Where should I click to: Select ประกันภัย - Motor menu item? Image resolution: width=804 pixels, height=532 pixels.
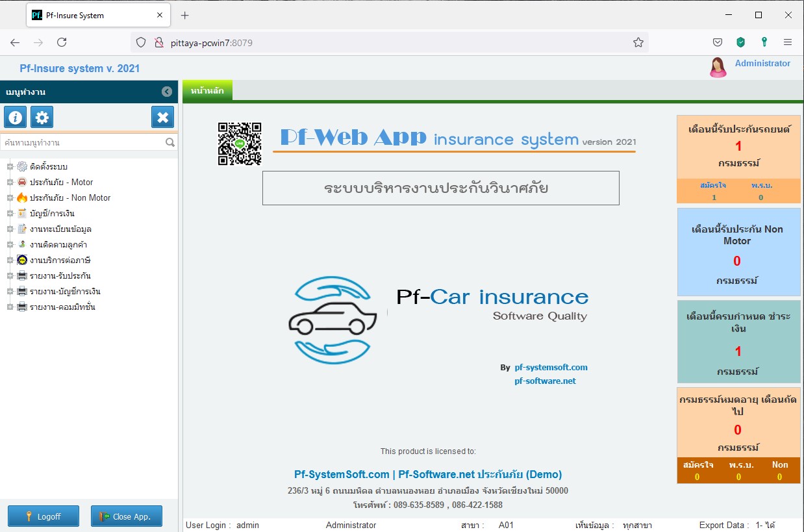61,183
